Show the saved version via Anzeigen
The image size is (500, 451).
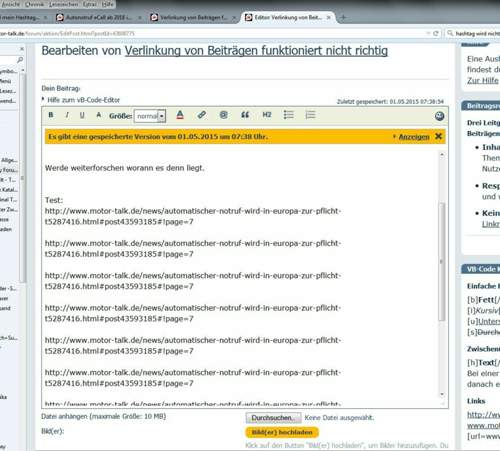point(414,137)
